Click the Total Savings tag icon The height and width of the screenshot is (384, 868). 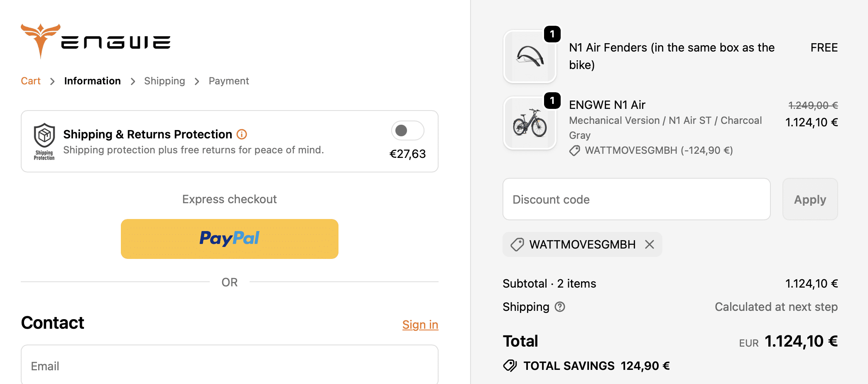point(510,366)
